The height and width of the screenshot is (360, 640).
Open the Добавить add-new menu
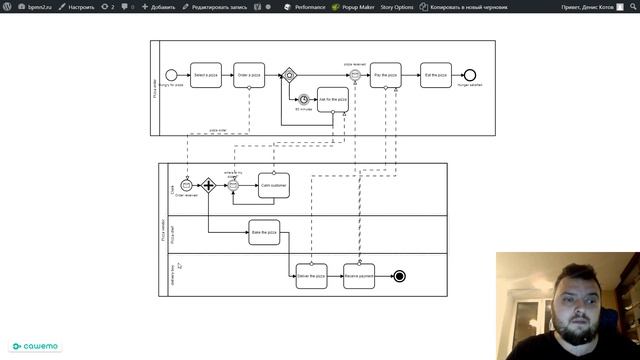click(158, 7)
